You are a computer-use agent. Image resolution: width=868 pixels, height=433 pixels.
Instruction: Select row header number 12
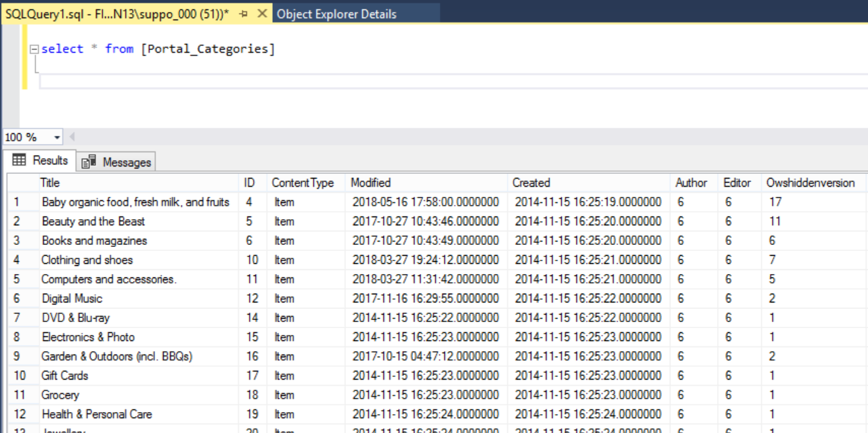pyautogui.click(x=22, y=414)
